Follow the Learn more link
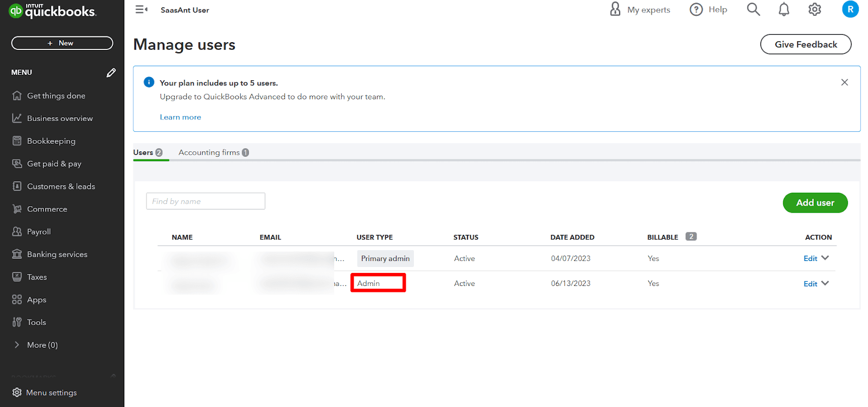 180,117
